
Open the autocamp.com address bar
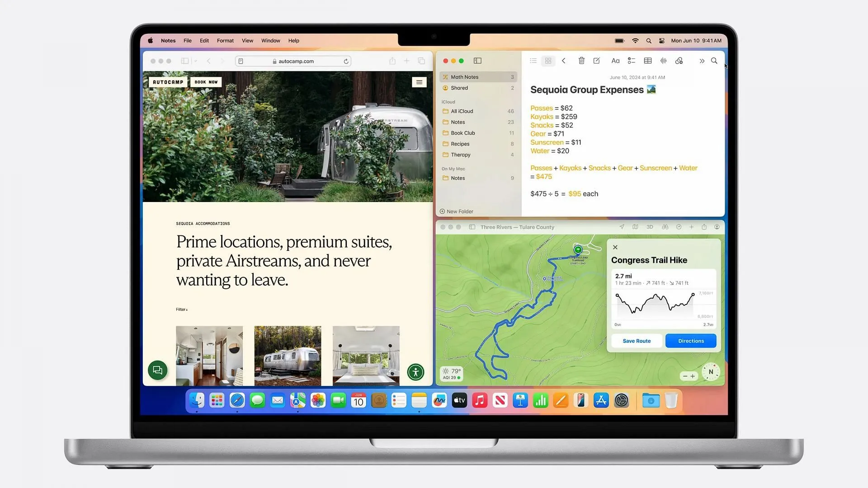pos(293,61)
